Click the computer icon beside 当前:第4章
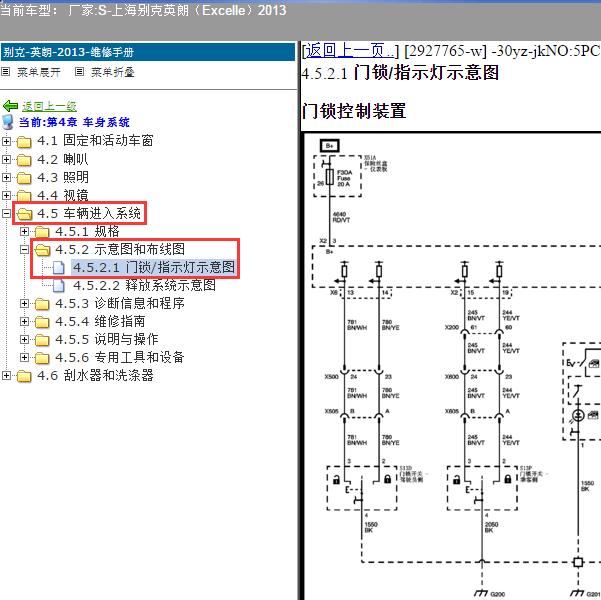601x600 pixels. (x=8, y=122)
